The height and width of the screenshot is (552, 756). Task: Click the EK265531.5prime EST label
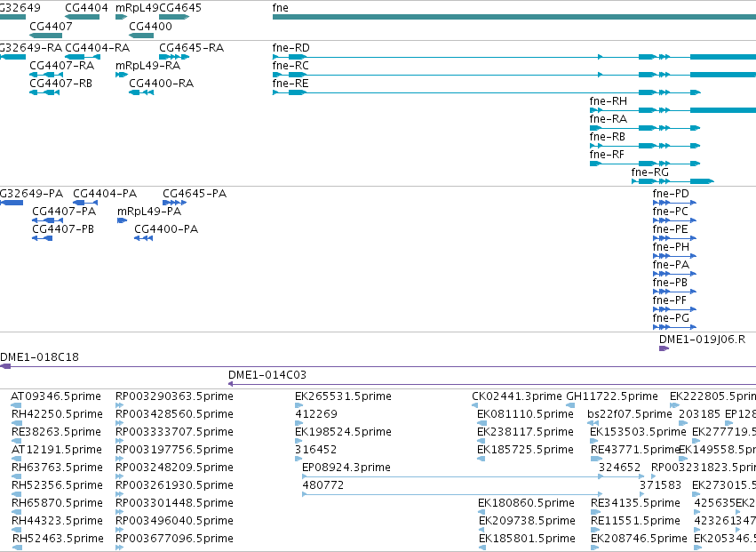tap(343, 396)
